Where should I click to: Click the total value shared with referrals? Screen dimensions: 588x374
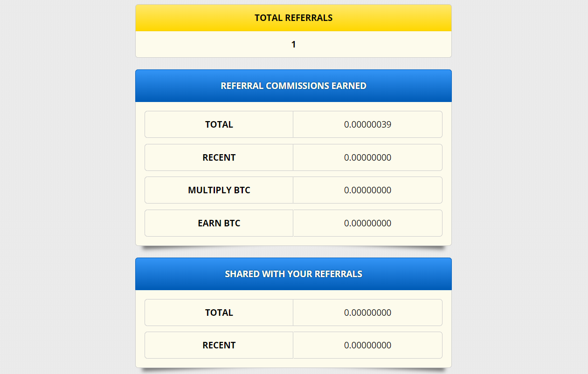pyautogui.click(x=367, y=313)
